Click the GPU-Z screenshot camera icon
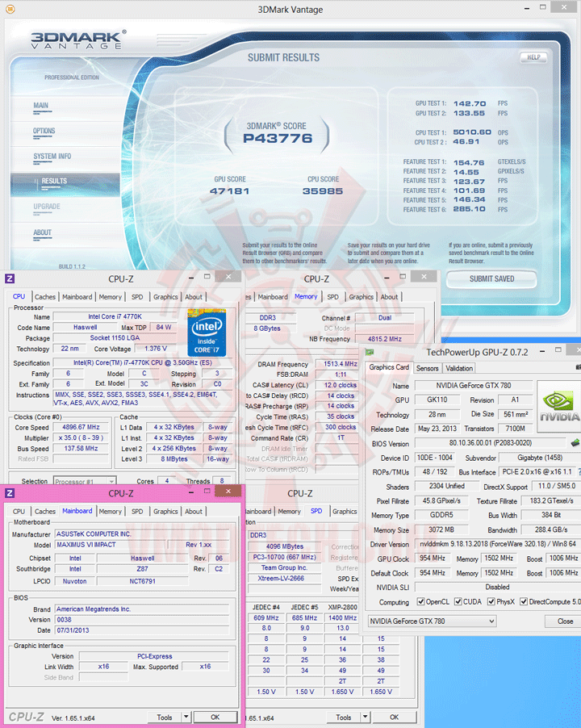Screen dimensions: 581x728 579,368
